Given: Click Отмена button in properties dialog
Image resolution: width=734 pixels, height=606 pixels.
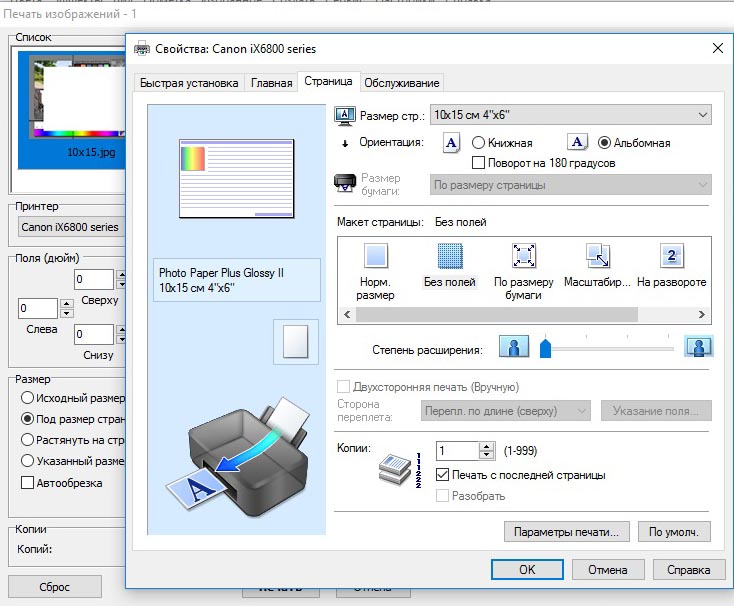Looking at the screenshot, I should (608, 569).
